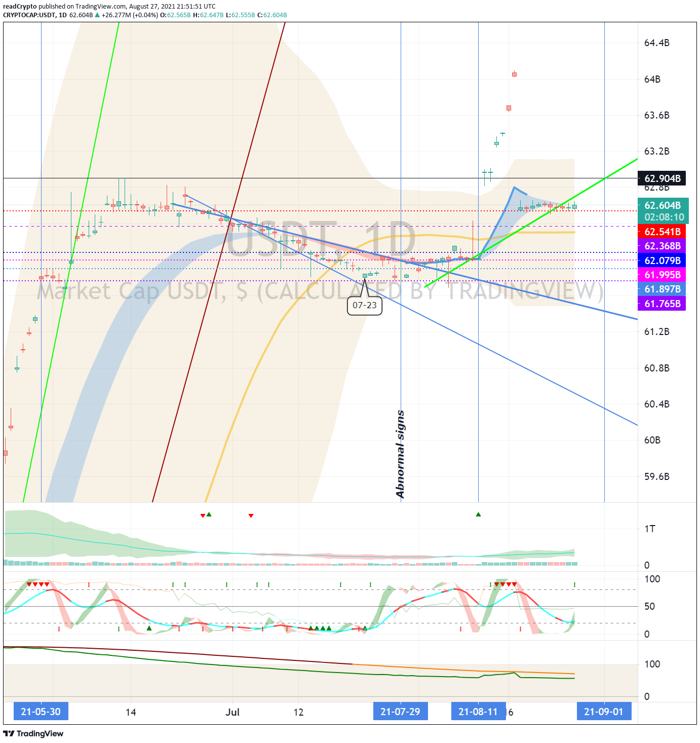
Task: Click the red 62.541B price label
Action: (x=662, y=232)
